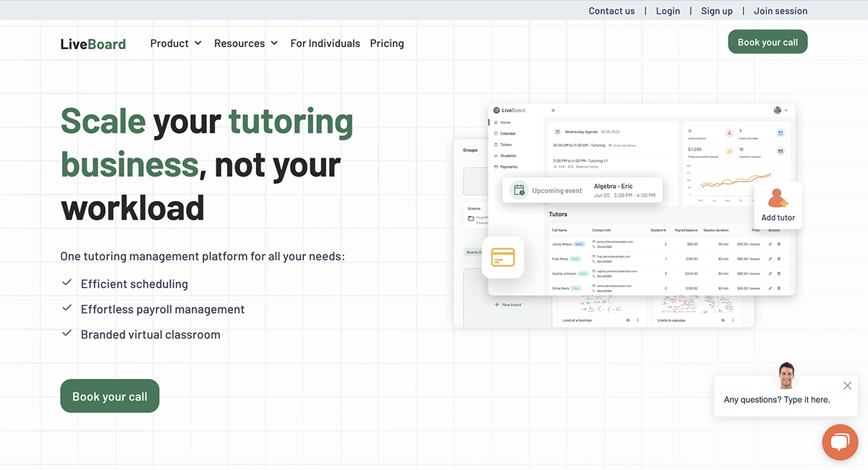Image resolution: width=868 pixels, height=470 pixels.
Task: Click the yellow credit card icon
Action: [x=503, y=257]
